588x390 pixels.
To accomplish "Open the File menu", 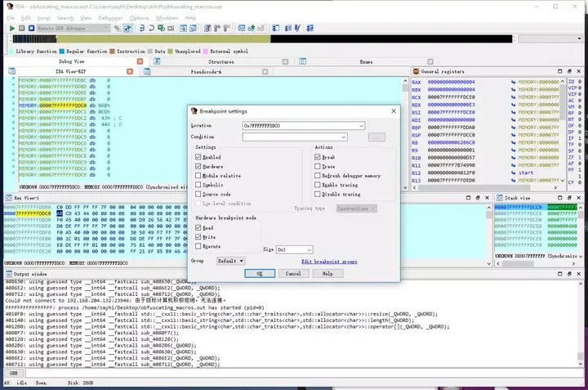I will click(x=11, y=18).
